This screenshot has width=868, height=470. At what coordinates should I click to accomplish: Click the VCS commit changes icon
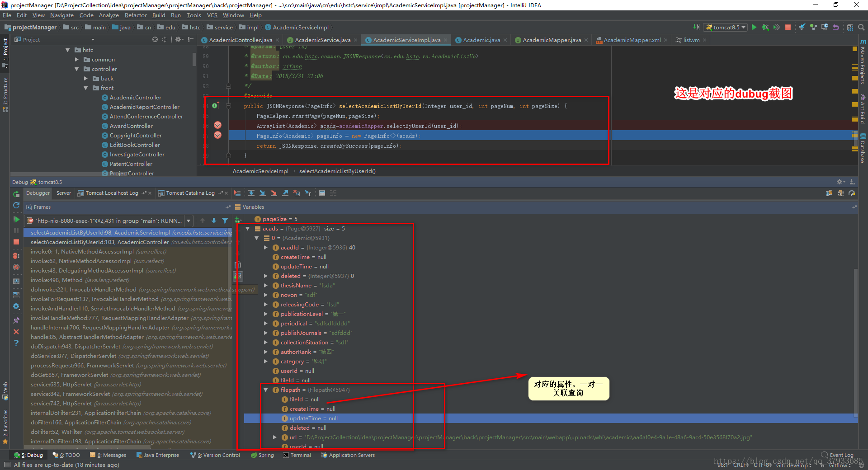click(813, 27)
